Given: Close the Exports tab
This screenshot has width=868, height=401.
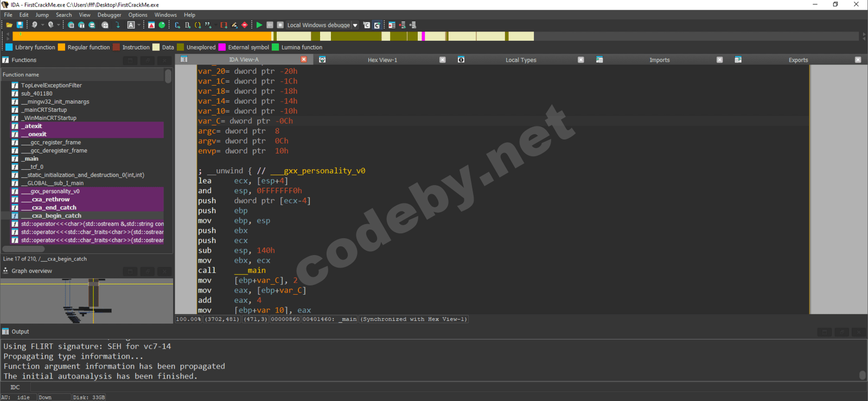Looking at the screenshot, I should point(858,60).
